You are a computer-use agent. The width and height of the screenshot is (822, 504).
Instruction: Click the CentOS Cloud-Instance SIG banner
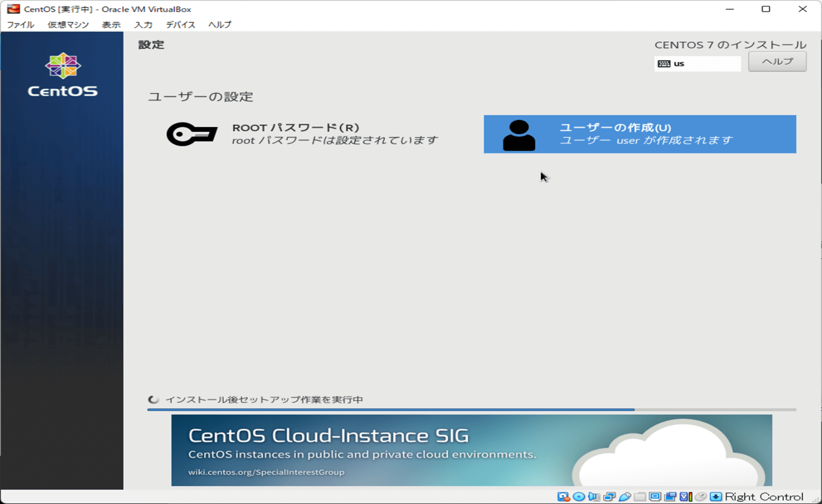click(472, 450)
